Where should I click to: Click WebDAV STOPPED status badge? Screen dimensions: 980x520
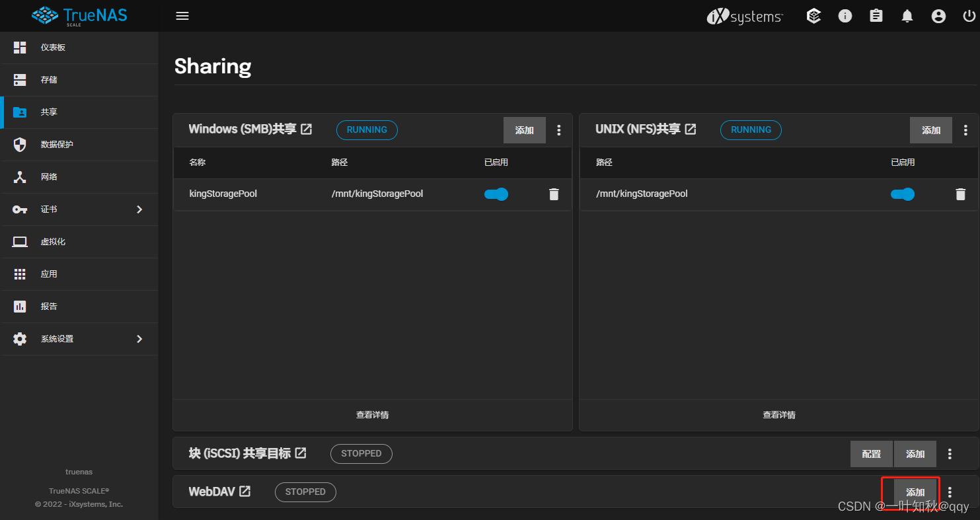click(x=305, y=492)
